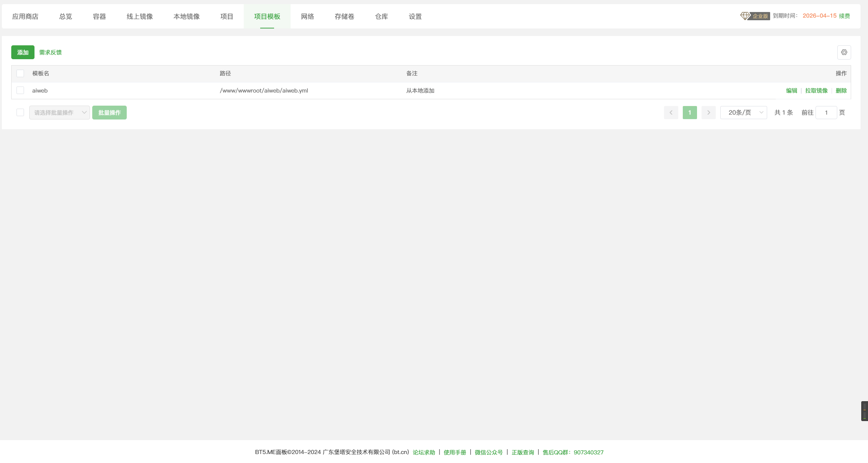868x463 pixels.
Task: Click the 售后QQ群: 907340327 link
Action: 573,453
